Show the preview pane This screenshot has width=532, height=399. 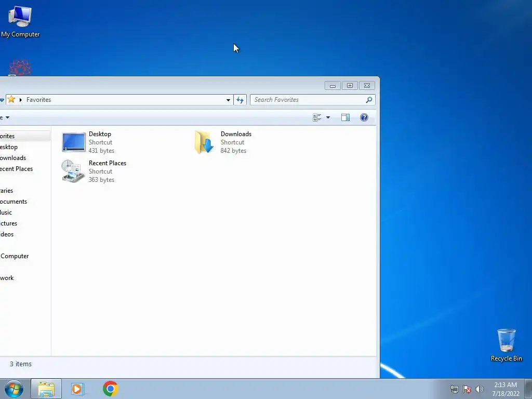click(x=345, y=117)
